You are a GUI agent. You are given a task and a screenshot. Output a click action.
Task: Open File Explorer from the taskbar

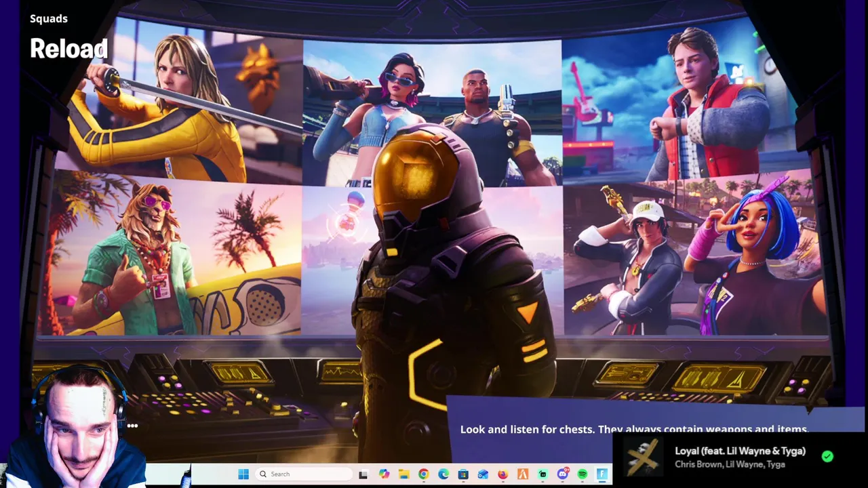click(403, 474)
